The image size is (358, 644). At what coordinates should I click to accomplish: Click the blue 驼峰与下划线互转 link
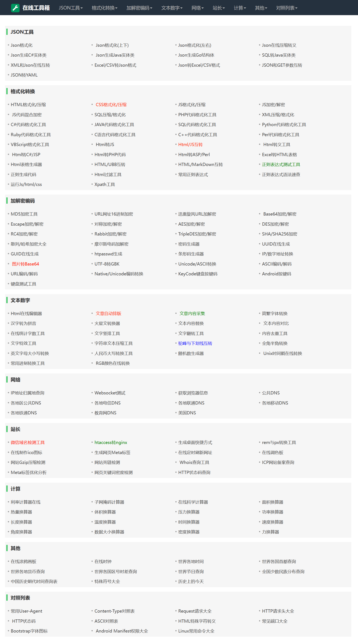point(195,343)
